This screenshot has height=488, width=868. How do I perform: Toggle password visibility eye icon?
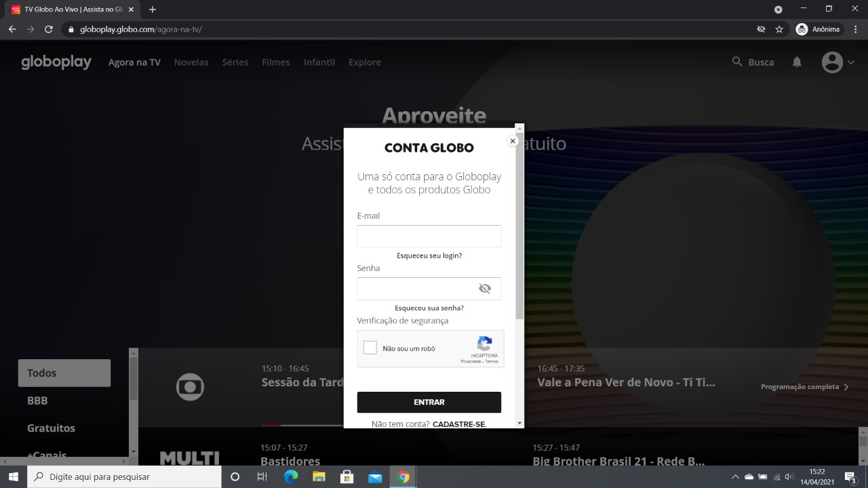click(x=485, y=288)
